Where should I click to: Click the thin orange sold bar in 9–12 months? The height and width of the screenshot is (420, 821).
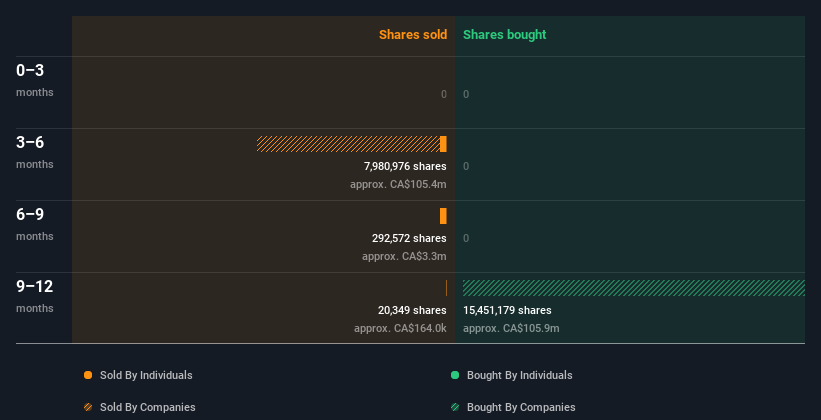446,288
